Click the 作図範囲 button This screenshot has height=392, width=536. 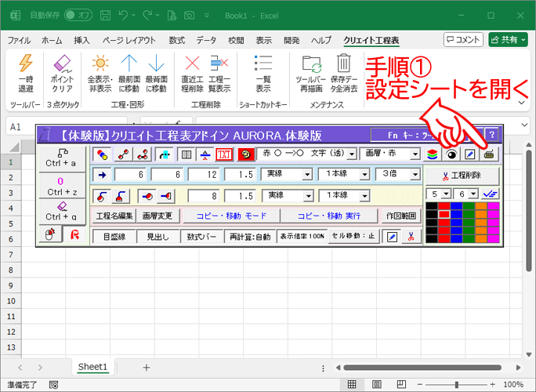[401, 216]
